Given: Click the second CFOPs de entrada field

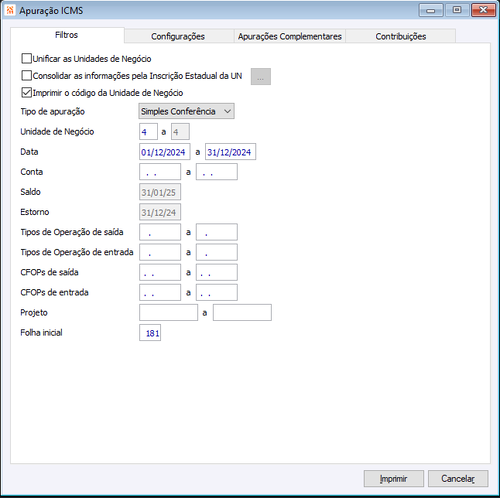Looking at the screenshot, I should click(217, 292).
